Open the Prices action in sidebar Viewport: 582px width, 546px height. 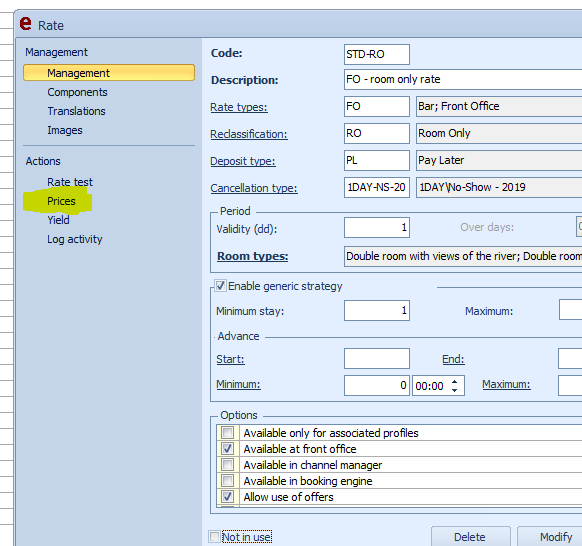point(61,201)
